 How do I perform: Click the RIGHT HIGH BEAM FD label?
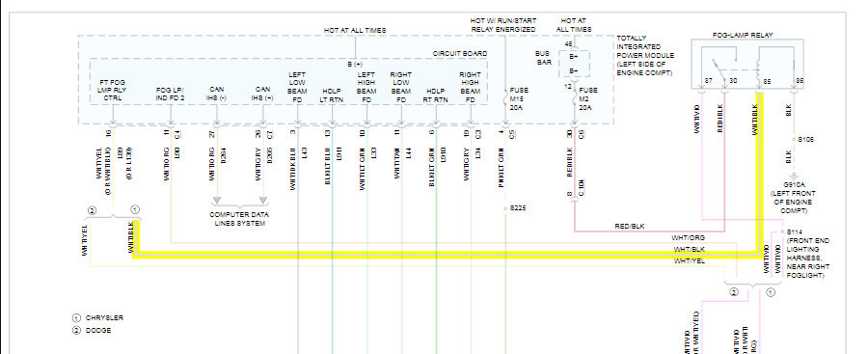tap(470, 87)
